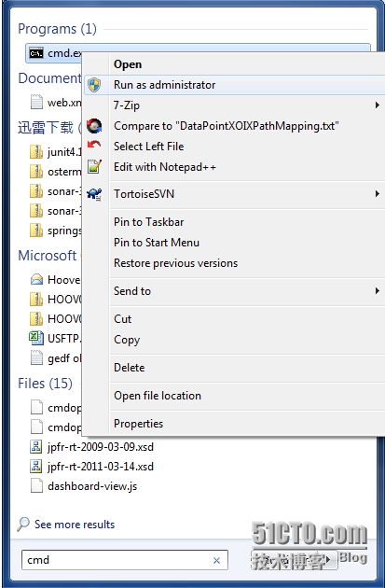Click the dashboard-view.js file icon

click(x=36, y=486)
